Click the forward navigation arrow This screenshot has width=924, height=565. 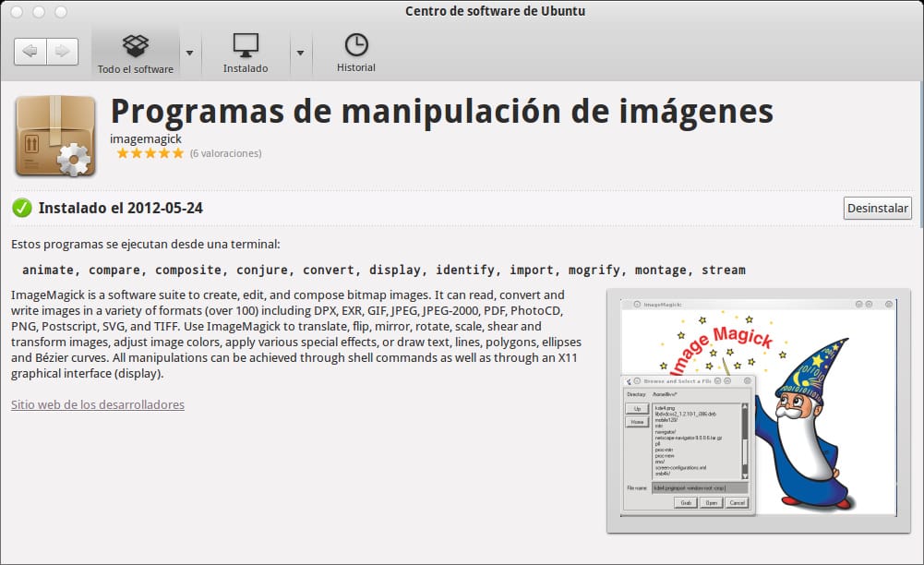tap(63, 51)
